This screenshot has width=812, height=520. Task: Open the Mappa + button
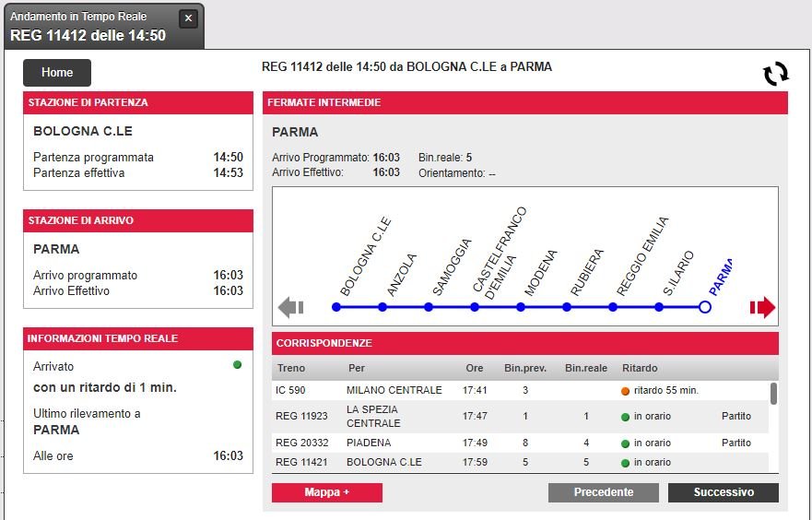coord(326,492)
